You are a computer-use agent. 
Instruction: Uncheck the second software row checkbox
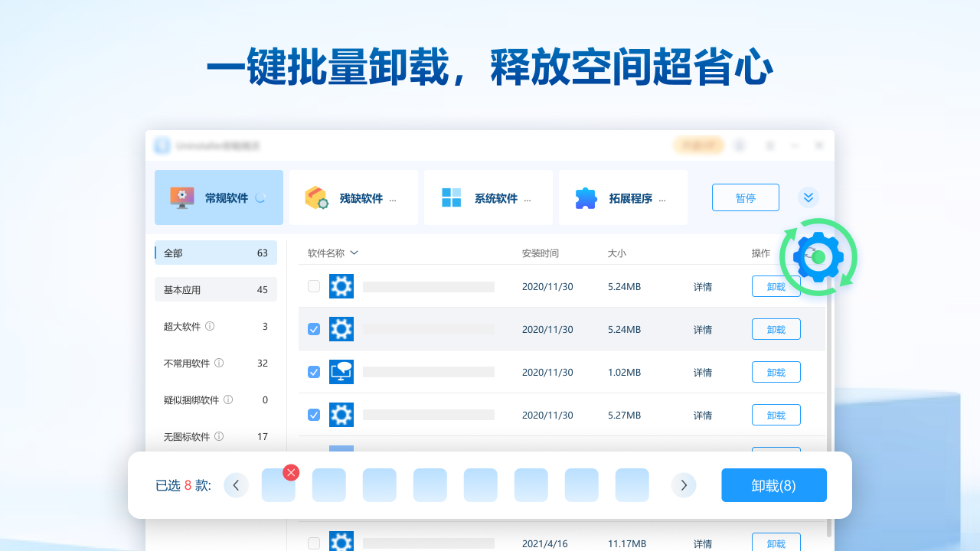coord(313,329)
